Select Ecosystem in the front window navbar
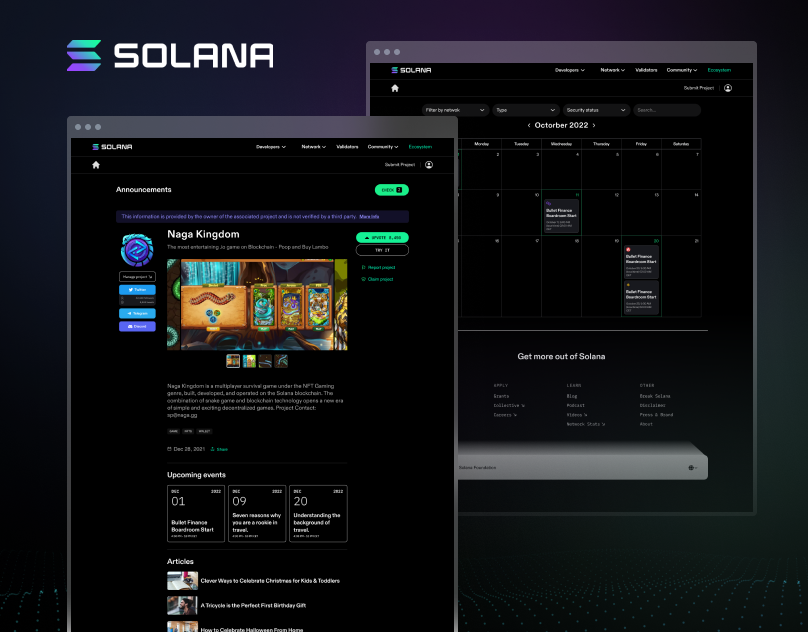Image resolution: width=808 pixels, height=632 pixels. [420, 147]
